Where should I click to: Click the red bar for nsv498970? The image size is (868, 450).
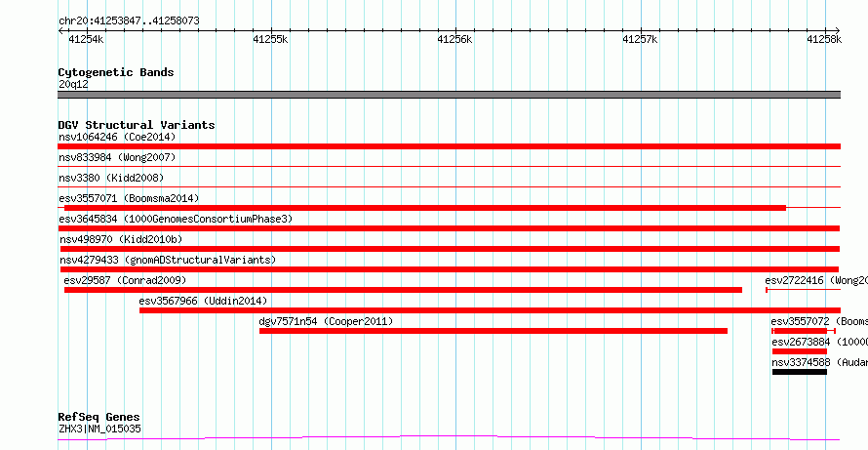tap(450, 249)
